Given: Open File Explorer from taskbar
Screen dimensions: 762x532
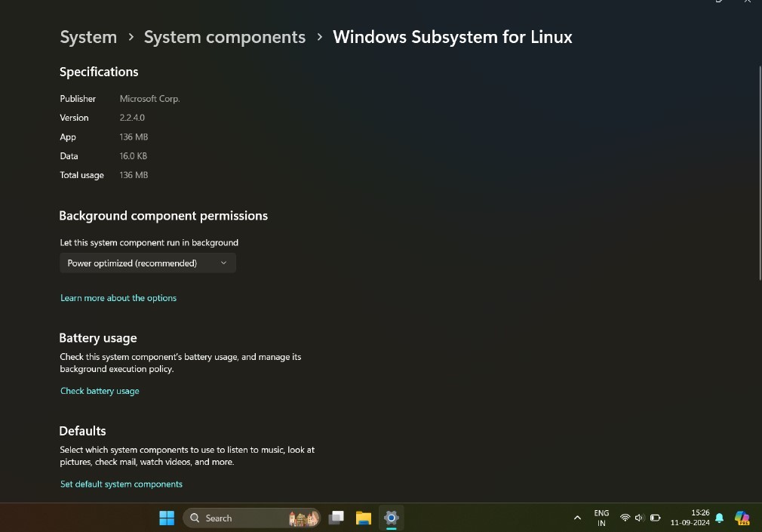Looking at the screenshot, I should [x=364, y=518].
